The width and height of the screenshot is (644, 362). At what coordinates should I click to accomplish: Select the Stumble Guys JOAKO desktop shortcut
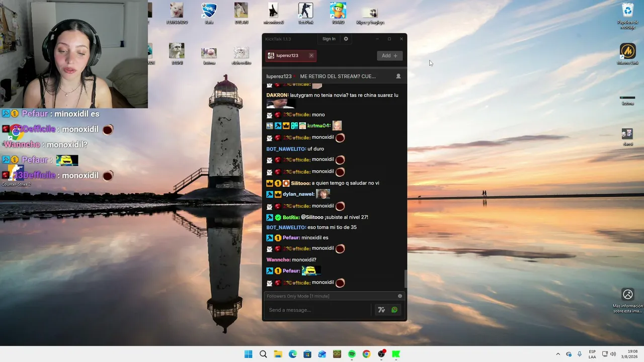point(338,14)
